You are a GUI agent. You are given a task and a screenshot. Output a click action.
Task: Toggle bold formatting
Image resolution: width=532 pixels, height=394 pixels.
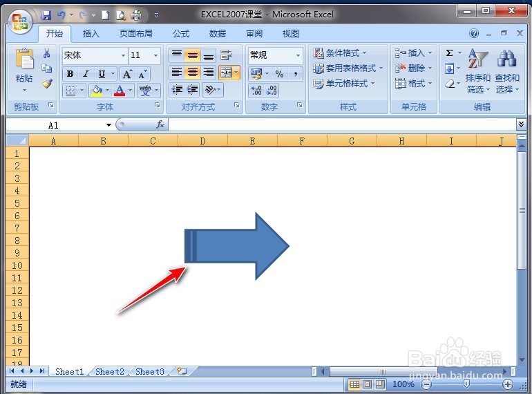[x=70, y=74]
